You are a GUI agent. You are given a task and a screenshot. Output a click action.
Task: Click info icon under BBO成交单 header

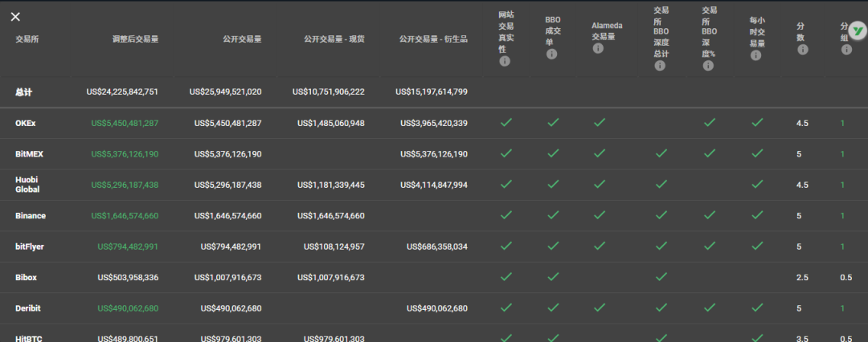[x=551, y=55]
